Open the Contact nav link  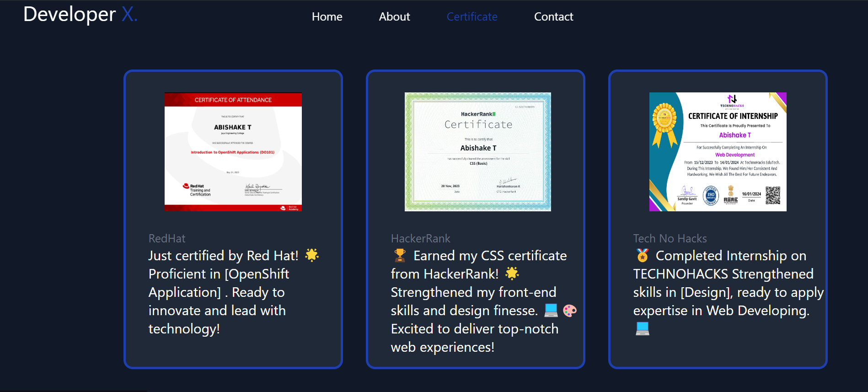point(553,17)
